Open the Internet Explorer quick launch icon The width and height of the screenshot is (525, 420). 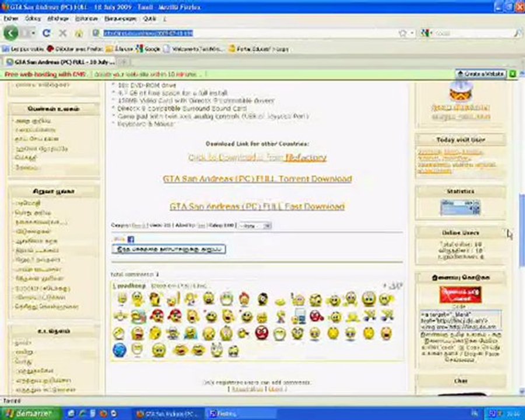(82, 414)
